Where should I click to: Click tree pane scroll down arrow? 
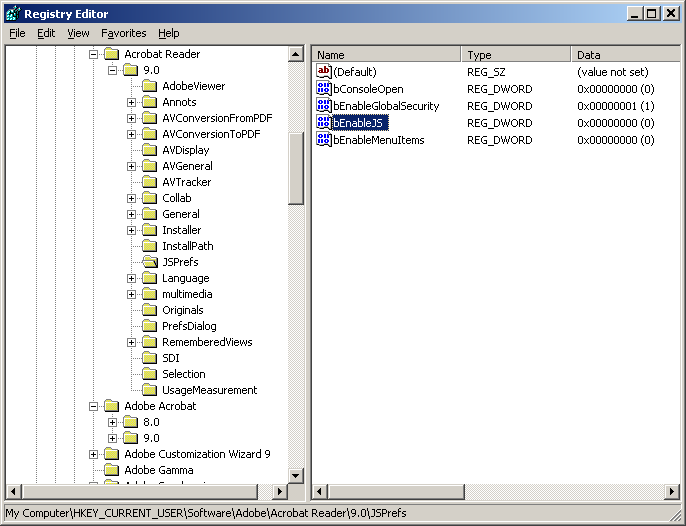tap(296, 476)
